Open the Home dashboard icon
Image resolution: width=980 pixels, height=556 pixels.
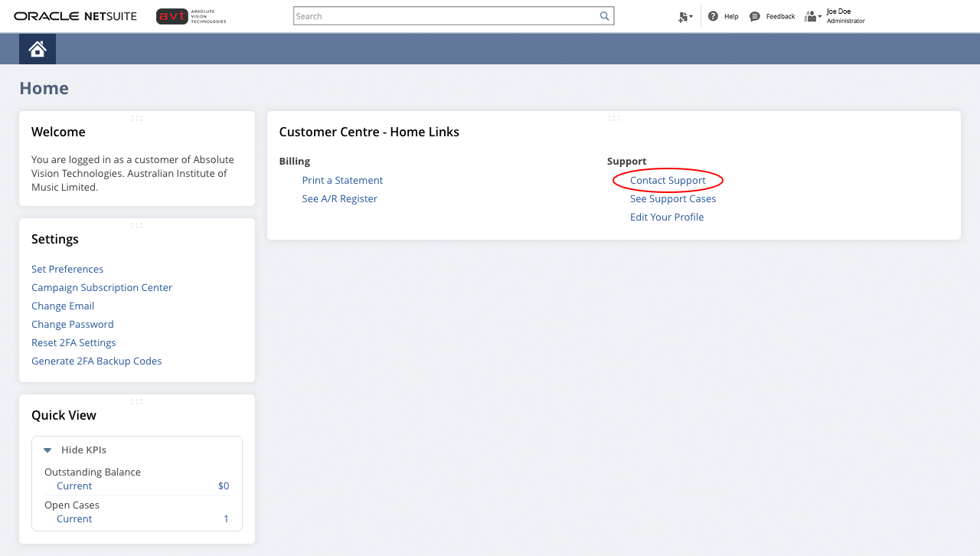coord(37,47)
